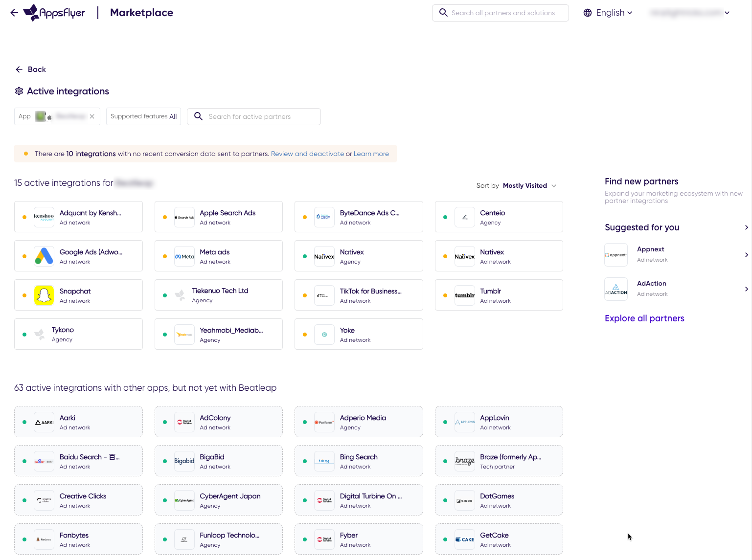The image size is (752, 560).
Task: Click the search field for active partners
Action: (x=254, y=116)
